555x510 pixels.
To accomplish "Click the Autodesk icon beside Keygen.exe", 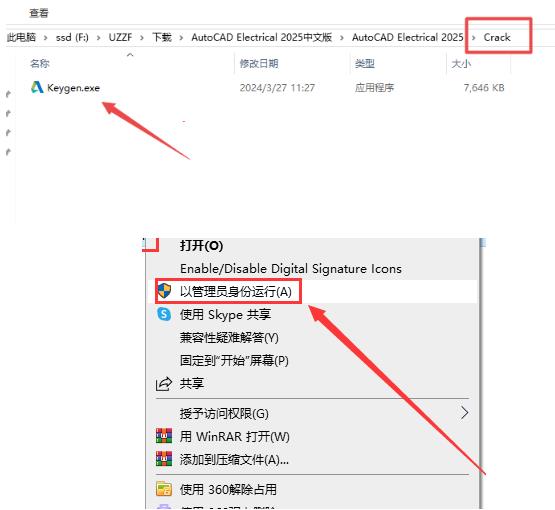I will pyautogui.click(x=37, y=87).
